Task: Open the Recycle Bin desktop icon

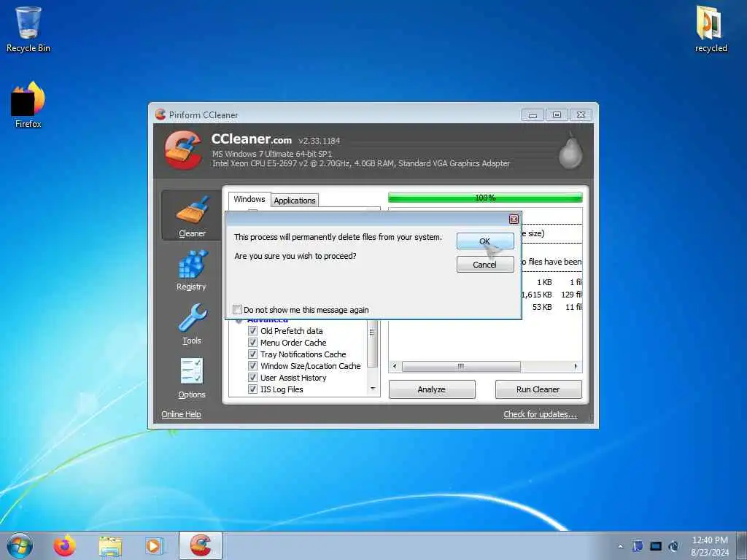Action: 28,29
